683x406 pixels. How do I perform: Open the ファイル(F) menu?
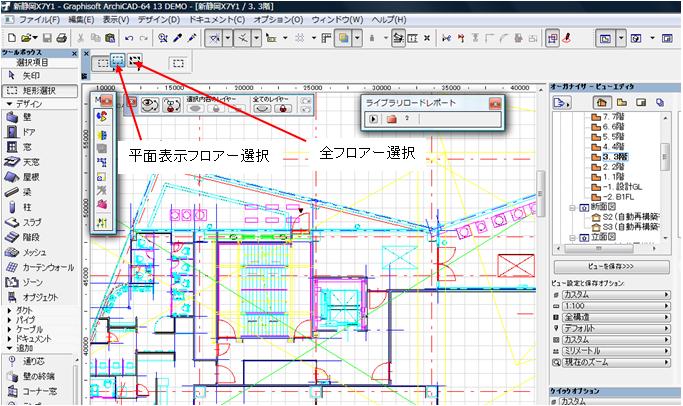45,19
